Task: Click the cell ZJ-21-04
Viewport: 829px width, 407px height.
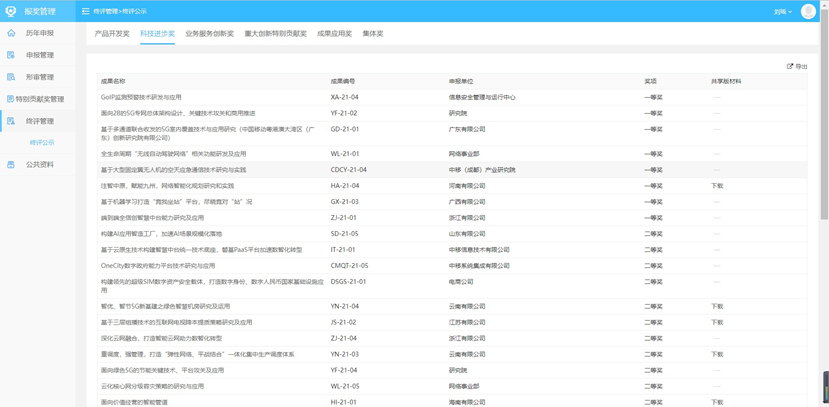Action: [344, 338]
